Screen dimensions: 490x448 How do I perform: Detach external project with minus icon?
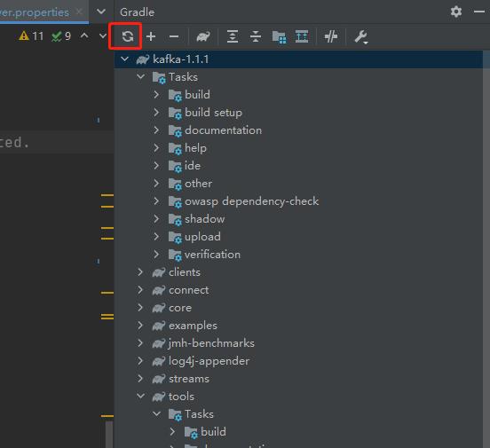pos(174,36)
